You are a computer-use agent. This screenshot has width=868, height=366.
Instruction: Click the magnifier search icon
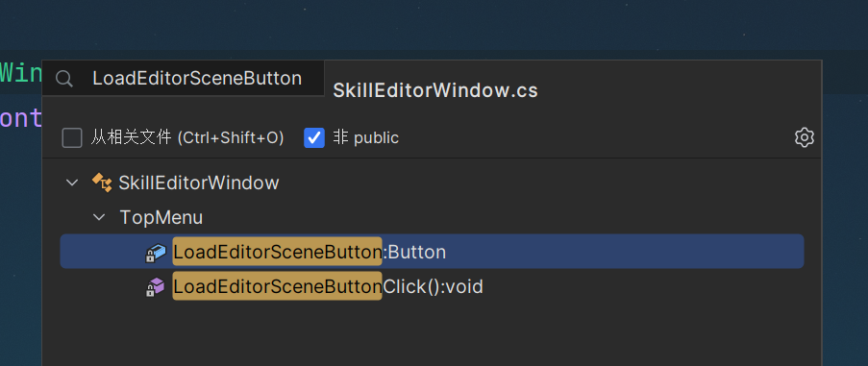coord(64,79)
